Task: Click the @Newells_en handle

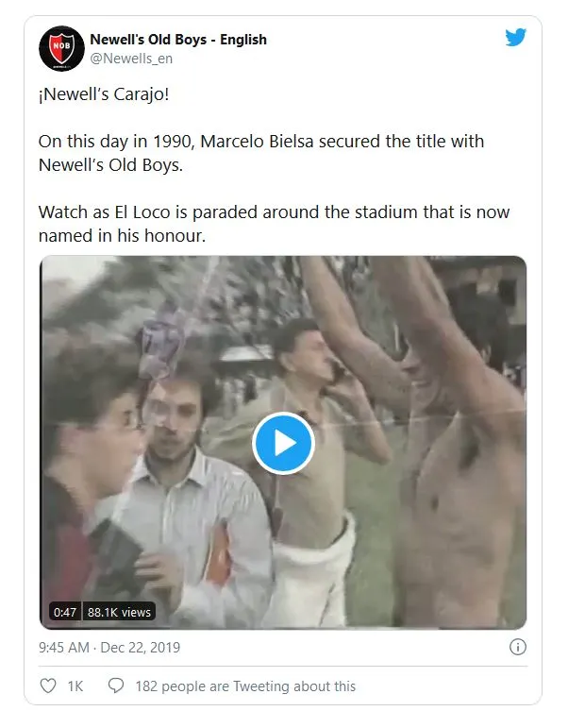Action: click(x=130, y=59)
